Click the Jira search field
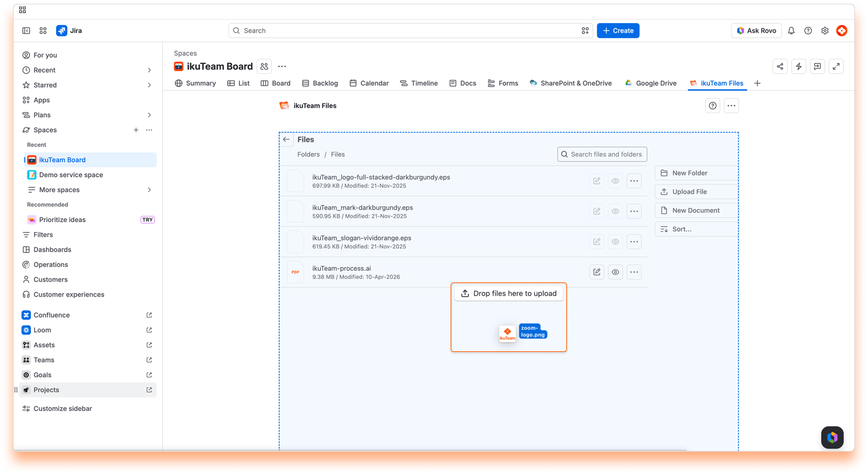The width and height of the screenshot is (868, 474). click(411, 31)
